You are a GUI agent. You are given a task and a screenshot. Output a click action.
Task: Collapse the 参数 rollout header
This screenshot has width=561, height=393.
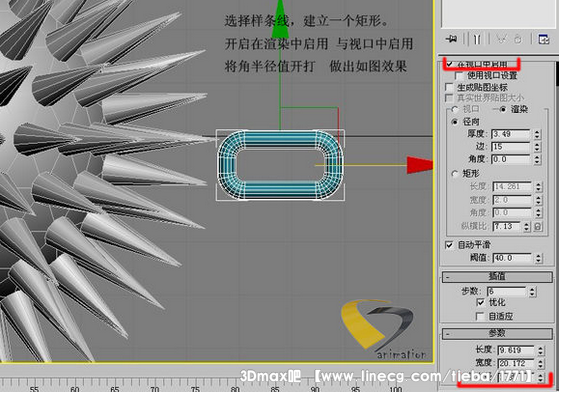pyautogui.click(x=497, y=334)
